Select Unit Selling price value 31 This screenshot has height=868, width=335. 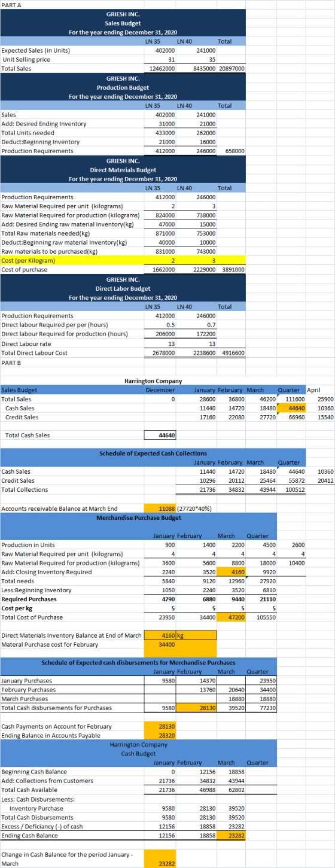tap(170, 59)
